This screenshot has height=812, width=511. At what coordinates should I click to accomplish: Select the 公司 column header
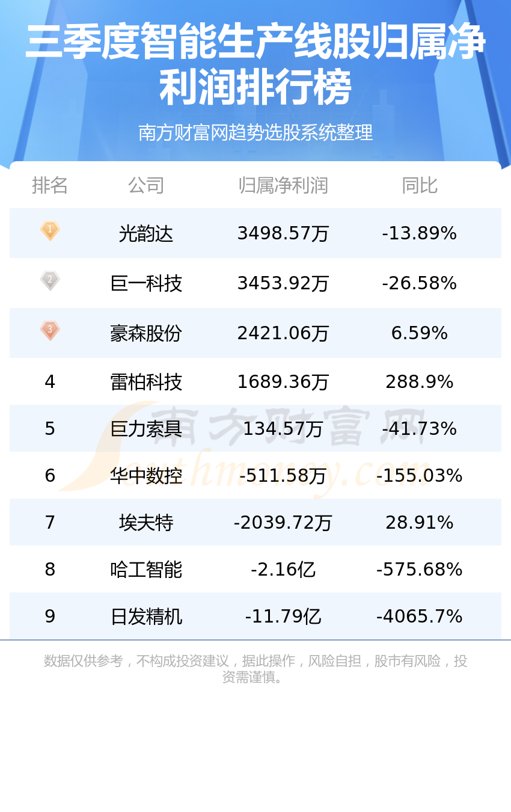tap(146, 185)
